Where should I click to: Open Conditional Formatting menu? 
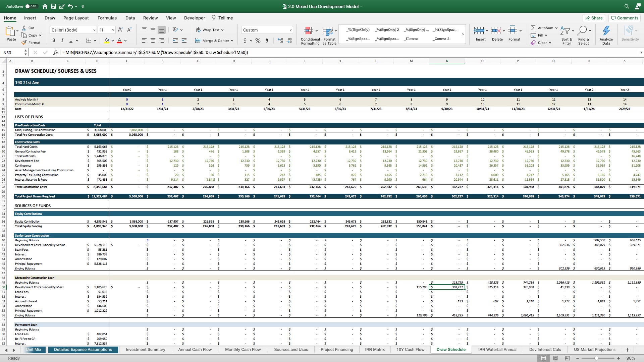310,36
